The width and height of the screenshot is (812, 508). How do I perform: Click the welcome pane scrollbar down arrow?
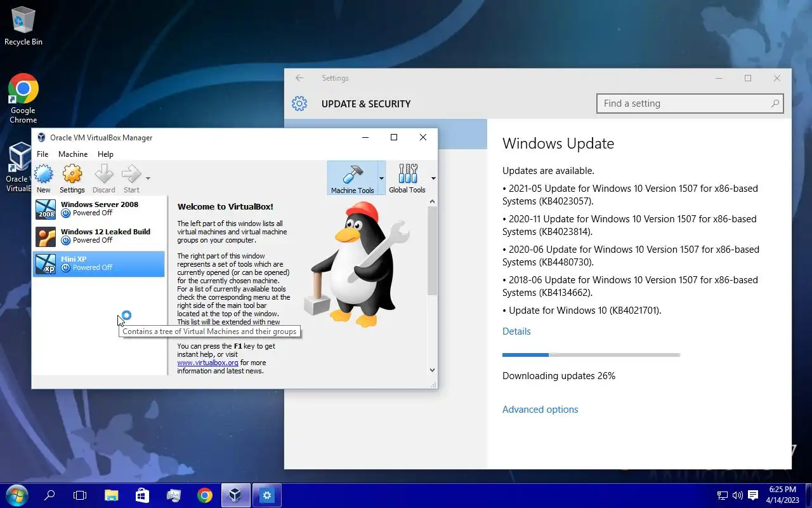433,370
